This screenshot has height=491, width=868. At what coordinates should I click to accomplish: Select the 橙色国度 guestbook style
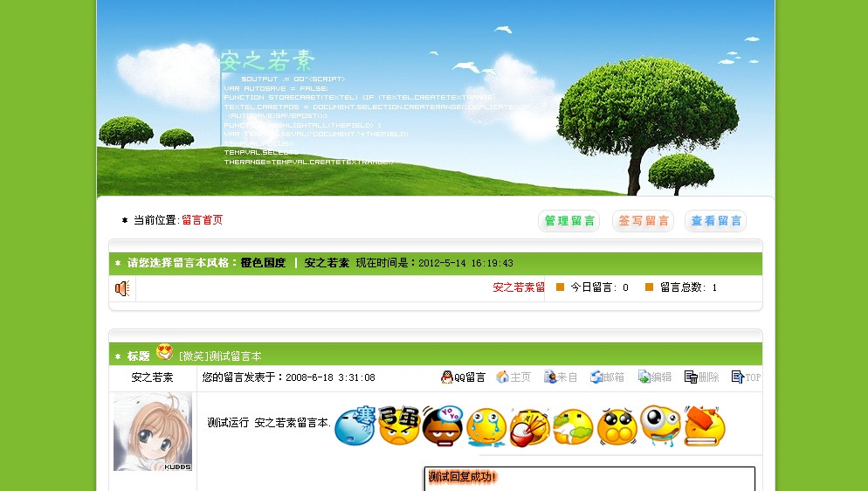pos(263,263)
